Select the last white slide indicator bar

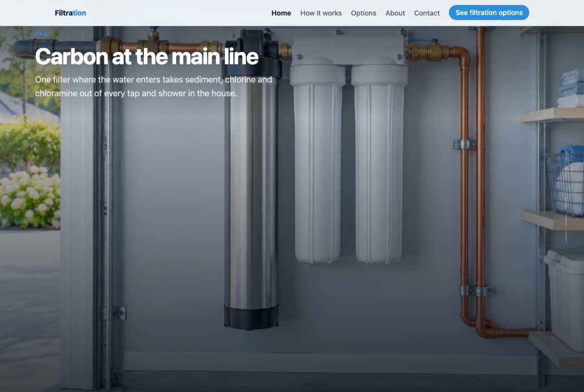click(x=566, y=235)
